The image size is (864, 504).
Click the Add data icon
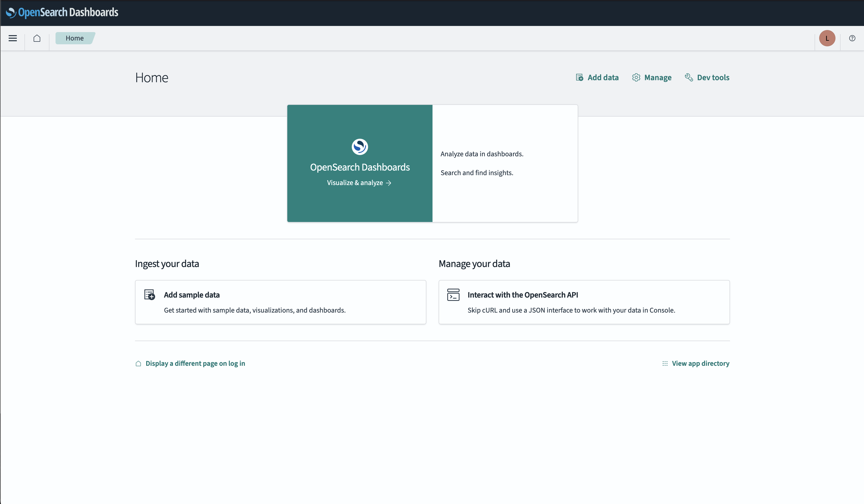[x=579, y=77]
